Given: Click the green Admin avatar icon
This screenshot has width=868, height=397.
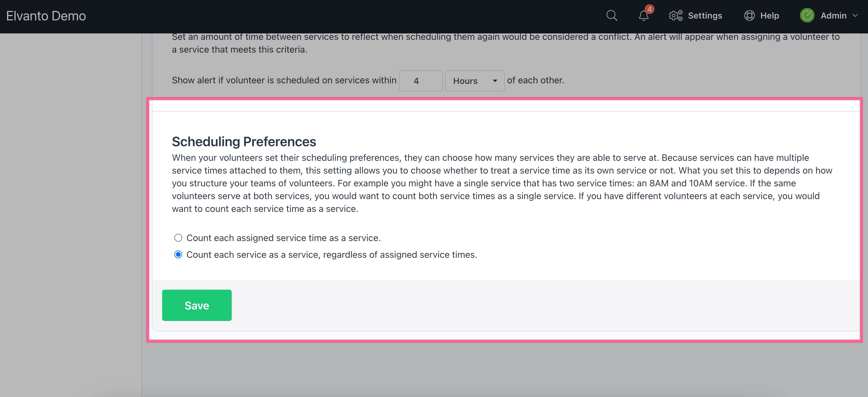Looking at the screenshot, I should [x=807, y=16].
